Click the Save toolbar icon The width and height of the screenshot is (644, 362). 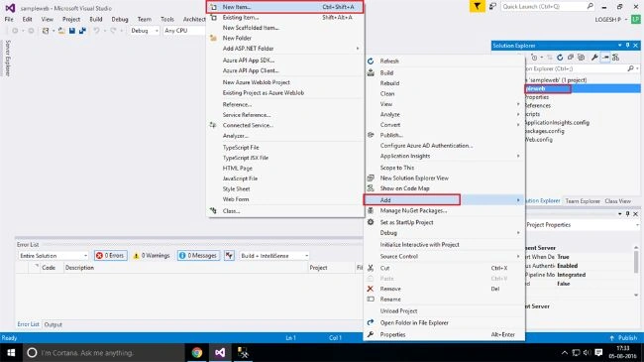[72, 31]
